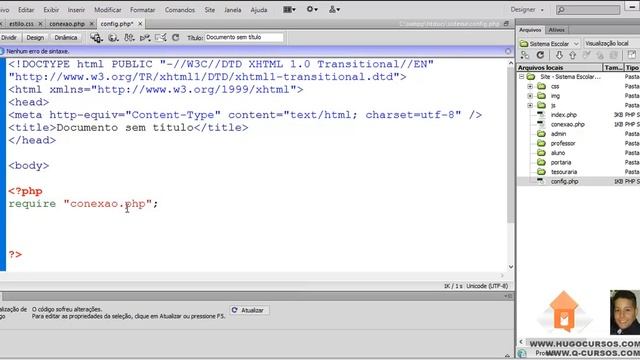The height and width of the screenshot is (360, 640).
Task: Switch to the estilo.css document tab
Action: pos(21,24)
